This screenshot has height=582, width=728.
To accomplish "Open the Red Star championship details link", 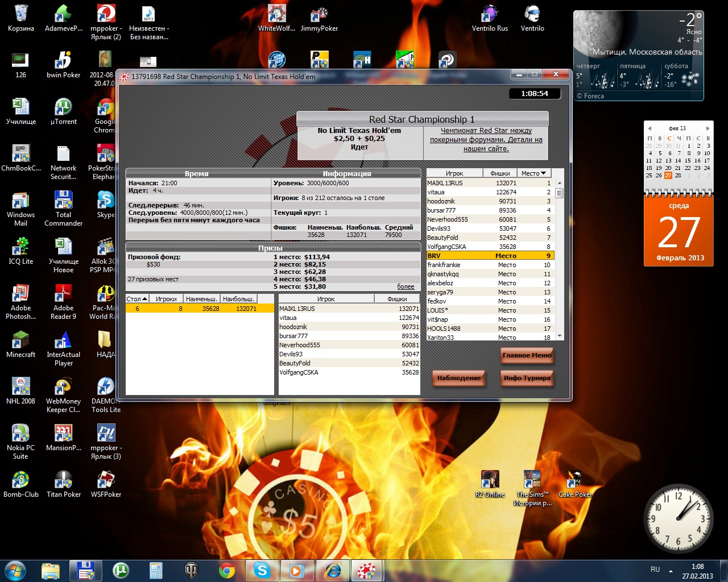I will click(x=486, y=139).
